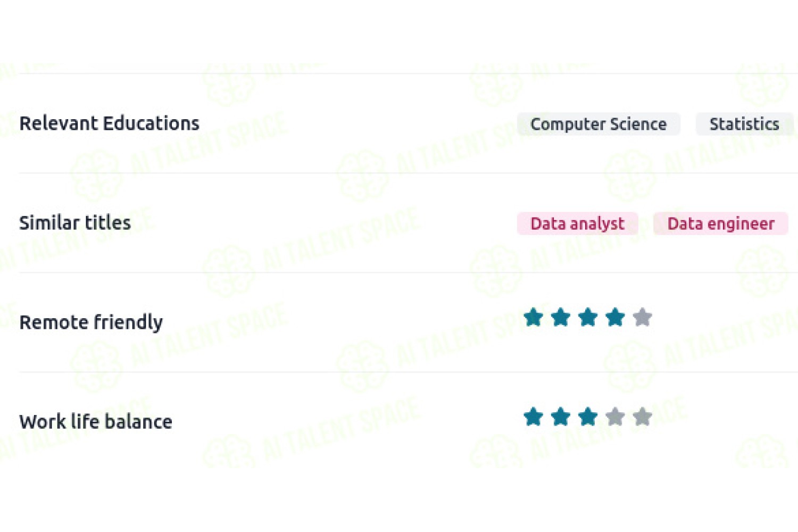Select the Computer Science education tag

(598, 124)
